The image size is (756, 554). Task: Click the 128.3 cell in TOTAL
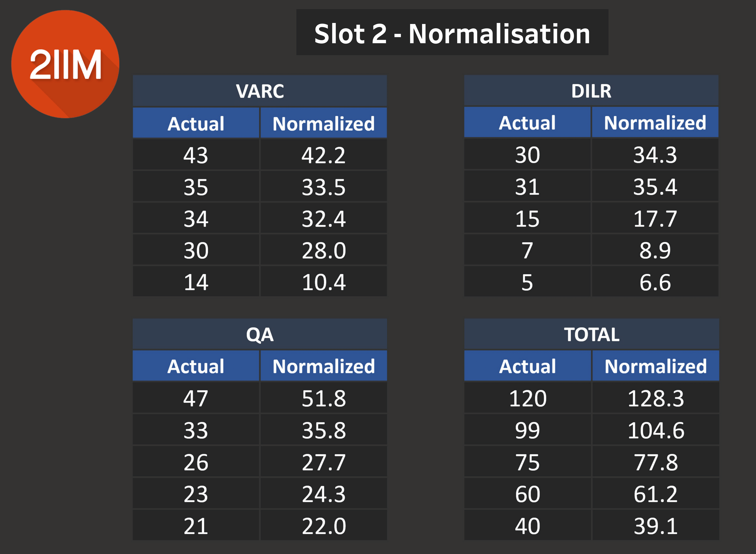(655, 398)
